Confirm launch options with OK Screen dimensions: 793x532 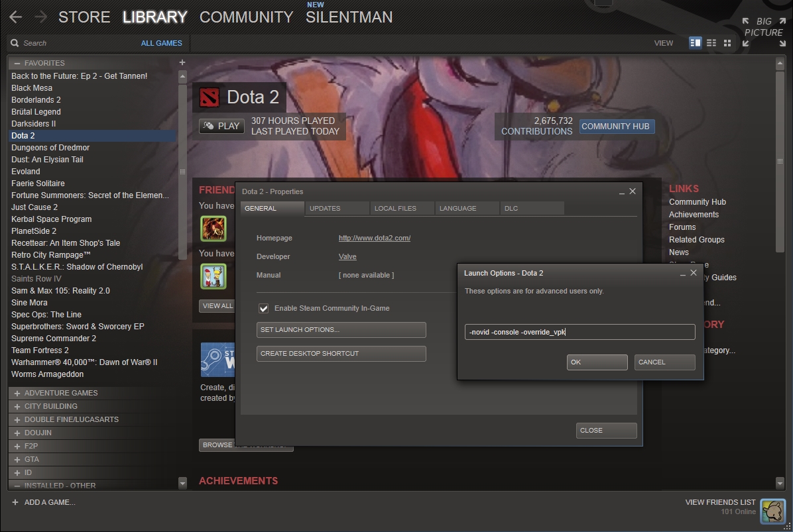point(597,362)
